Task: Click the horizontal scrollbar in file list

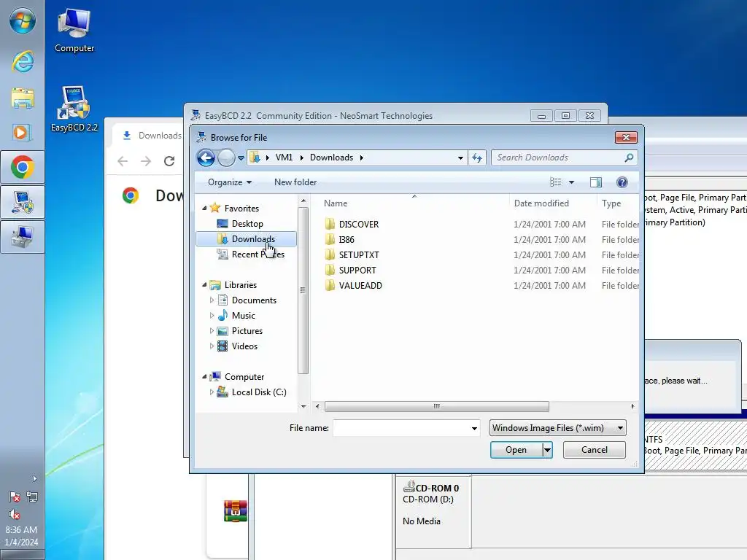Action: point(436,407)
